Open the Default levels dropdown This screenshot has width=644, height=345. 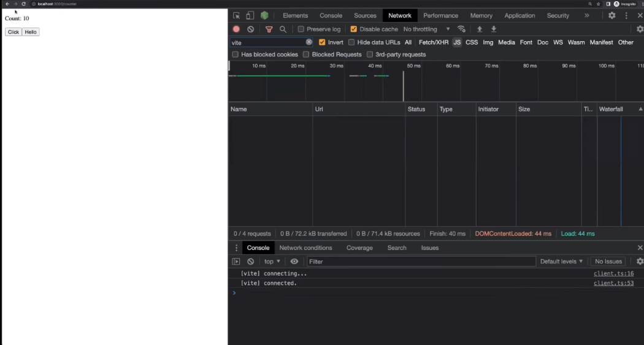[561, 261]
